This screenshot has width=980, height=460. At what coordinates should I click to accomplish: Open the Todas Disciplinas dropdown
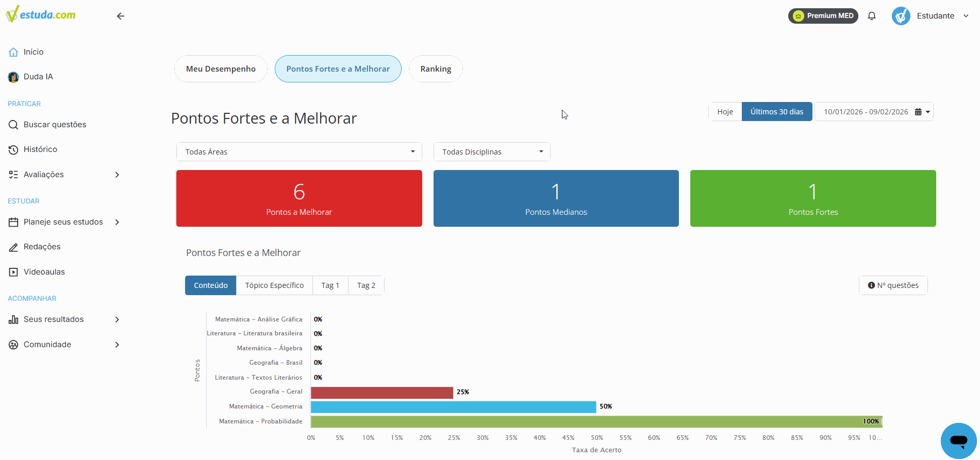pos(492,152)
